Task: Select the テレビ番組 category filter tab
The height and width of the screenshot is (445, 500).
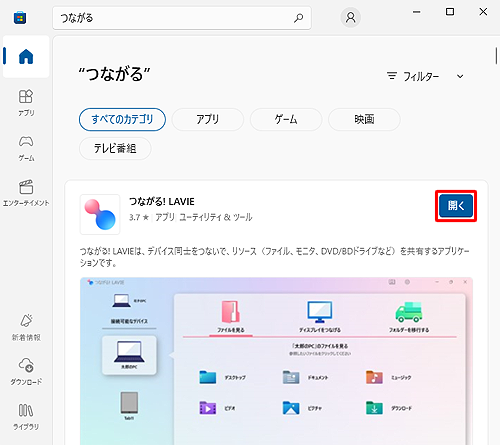Action: coord(115,148)
